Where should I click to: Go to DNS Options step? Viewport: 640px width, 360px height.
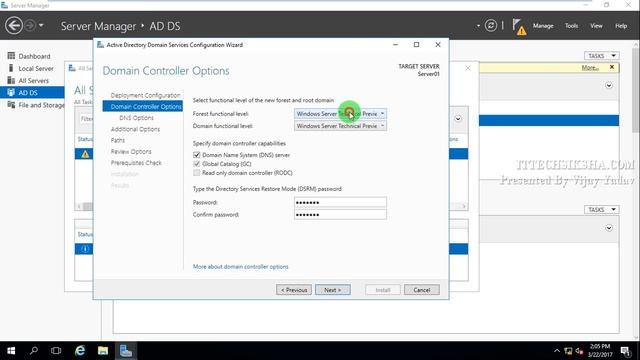[x=136, y=118]
